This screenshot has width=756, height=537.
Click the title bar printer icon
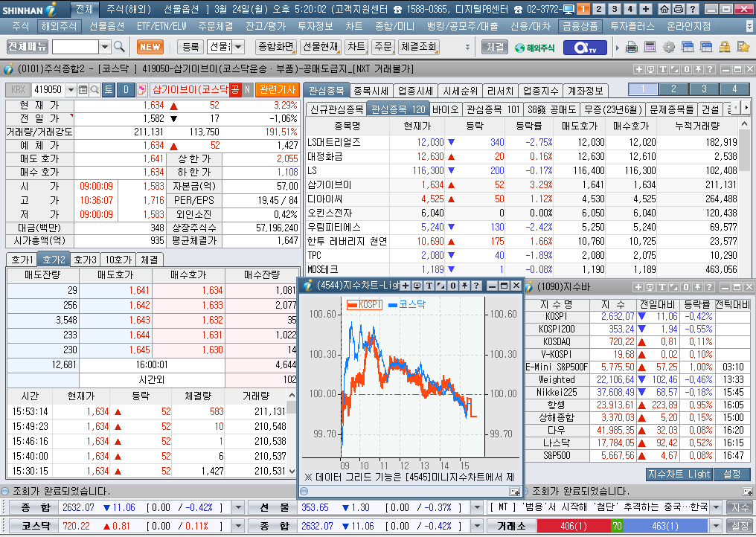[678, 9]
